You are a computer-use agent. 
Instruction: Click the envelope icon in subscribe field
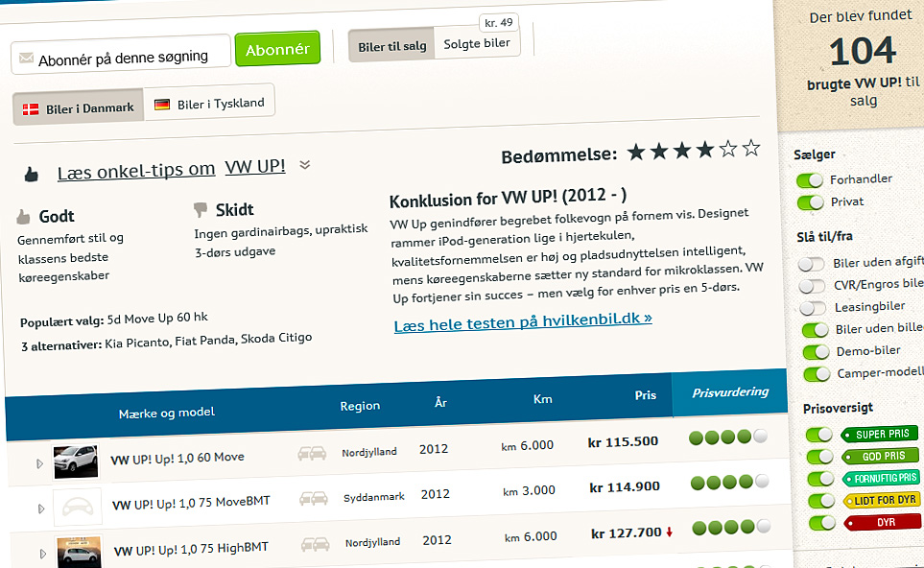26,59
